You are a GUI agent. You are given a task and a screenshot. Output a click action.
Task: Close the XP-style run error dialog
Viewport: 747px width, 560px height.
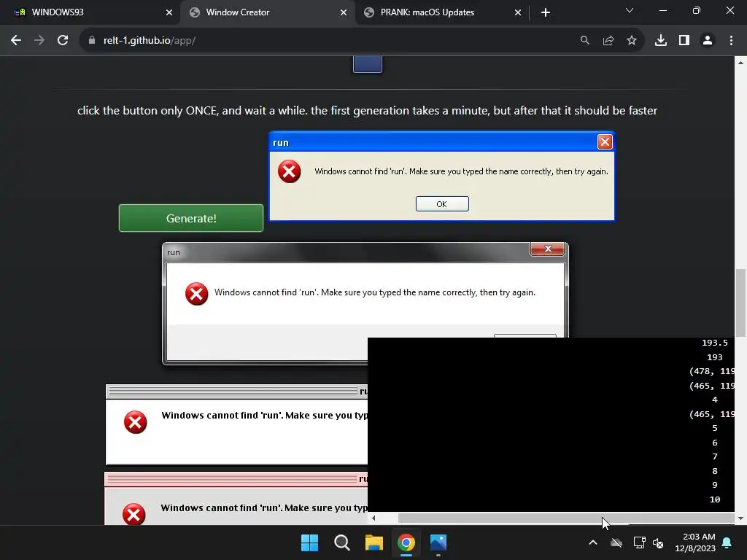[x=605, y=142]
